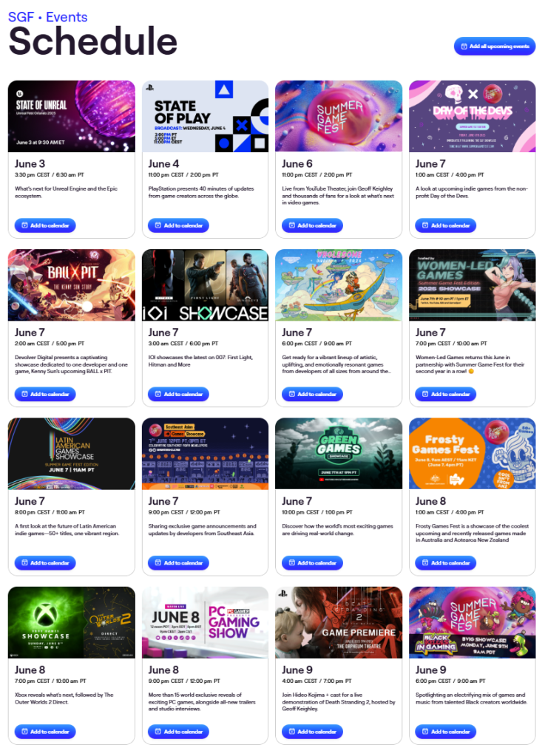
Task: Open the State of Play banner image
Action: pyautogui.click(x=205, y=116)
